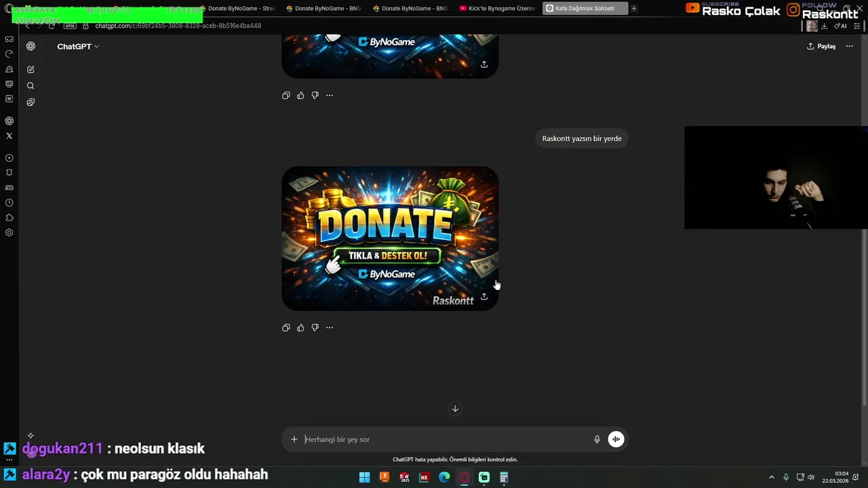This screenshot has width=868, height=488.
Task: Open Calculator from taskbar
Action: click(x=504, y=477)
